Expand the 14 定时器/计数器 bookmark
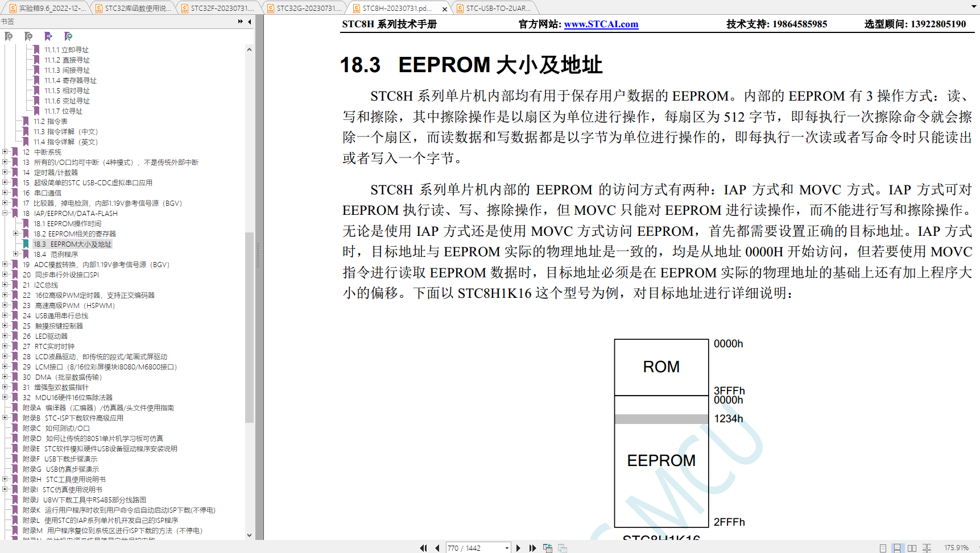 click(x=5, y=173)
